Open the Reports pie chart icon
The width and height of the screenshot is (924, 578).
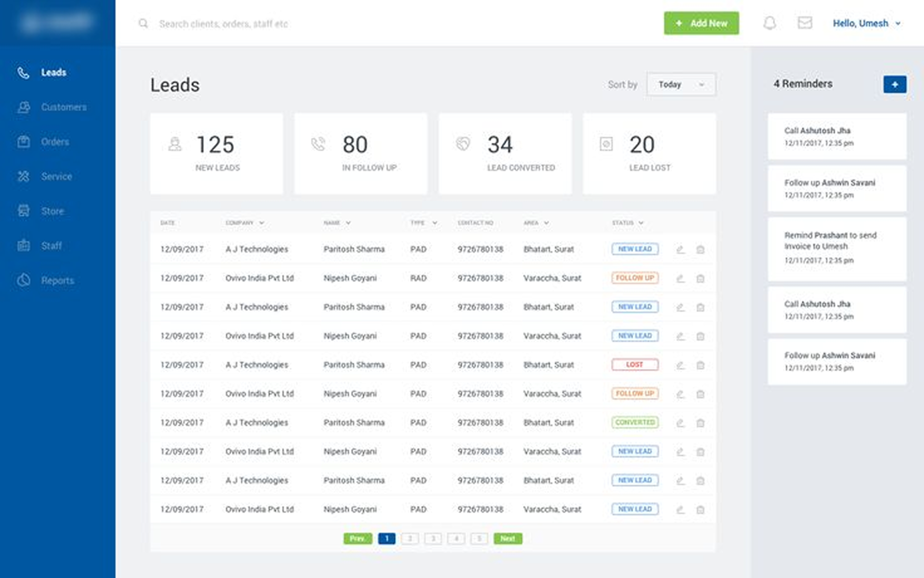point(23,280)
